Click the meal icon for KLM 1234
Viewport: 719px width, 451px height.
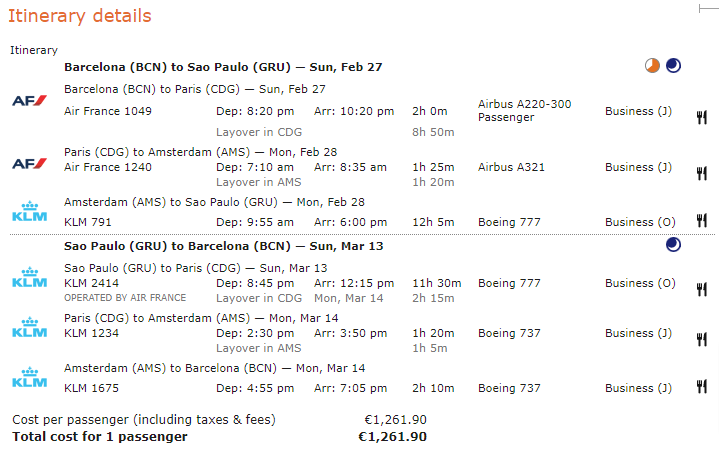701,339
